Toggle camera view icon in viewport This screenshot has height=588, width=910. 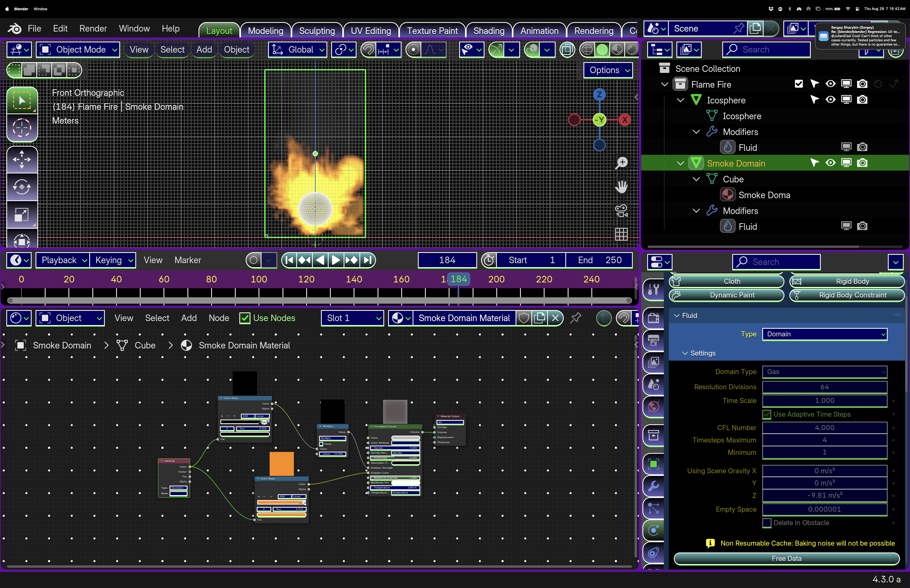tap(621, 210)
